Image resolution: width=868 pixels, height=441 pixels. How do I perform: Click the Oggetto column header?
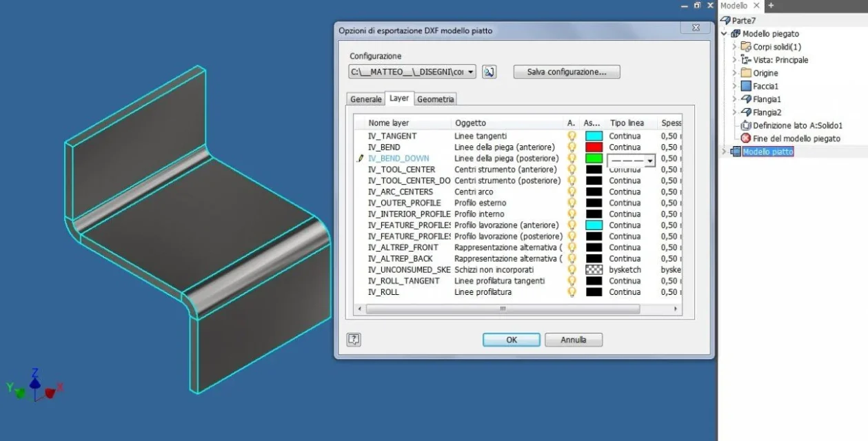click(509, 123)
